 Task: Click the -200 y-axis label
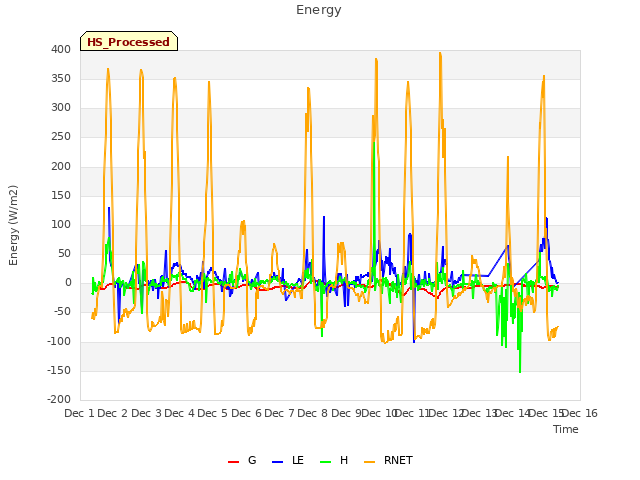[59, 399]
